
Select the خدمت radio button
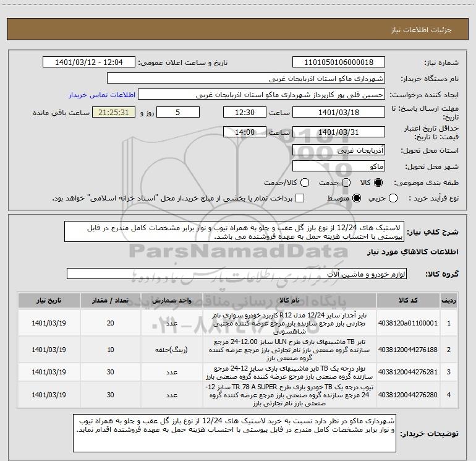[x=346, y=183]
